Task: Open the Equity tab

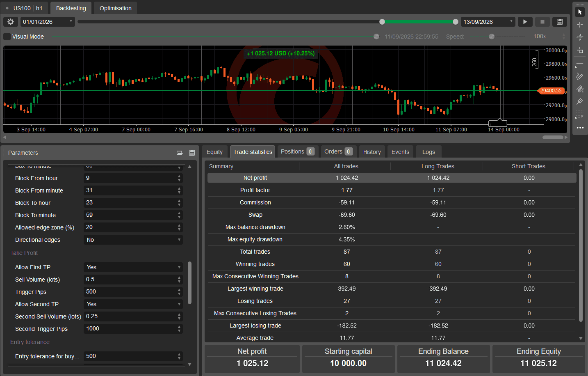Action: 214,152
